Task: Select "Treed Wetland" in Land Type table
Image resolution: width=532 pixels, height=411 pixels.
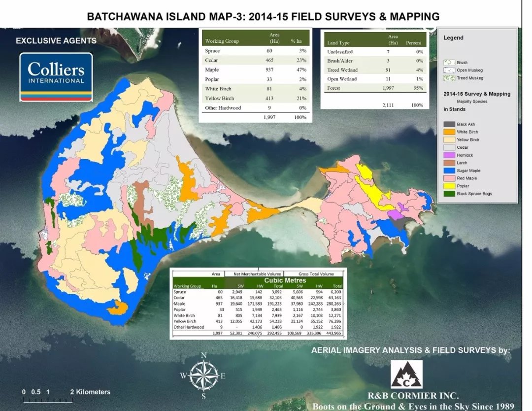Action: [x=342, y=70]
